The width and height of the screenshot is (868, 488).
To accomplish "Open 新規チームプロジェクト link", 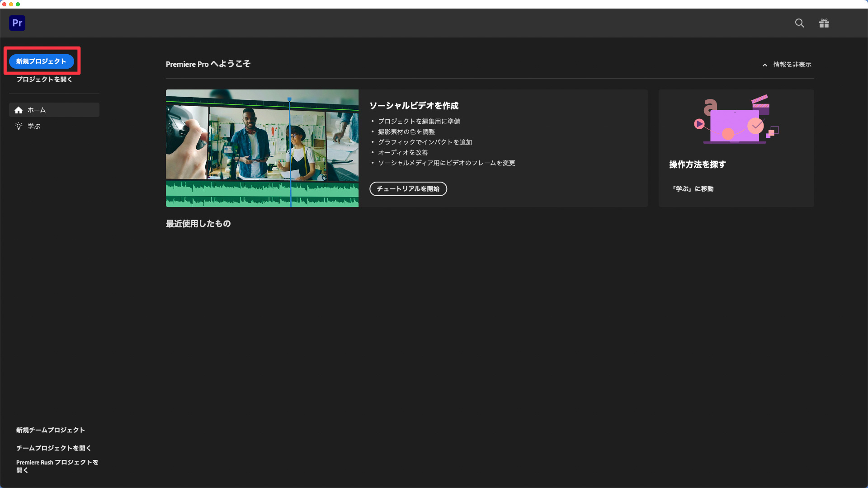I will pyautogui.click(x=50, y=430).
